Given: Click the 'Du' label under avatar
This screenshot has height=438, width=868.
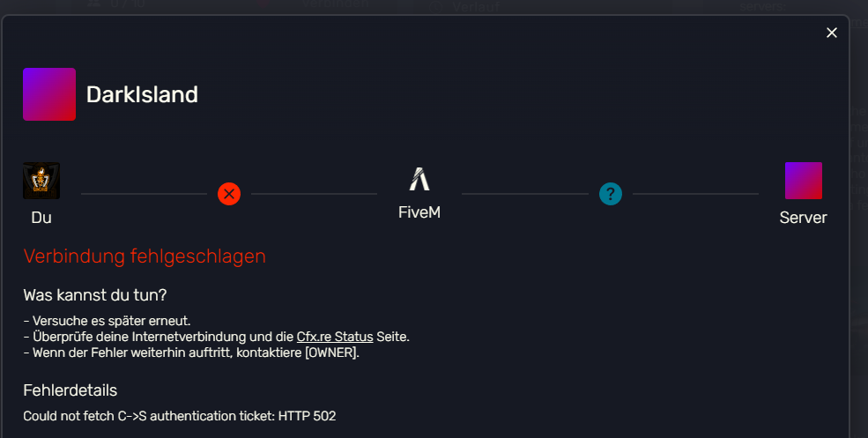Looking at the screenshot, I should point(41,218).
